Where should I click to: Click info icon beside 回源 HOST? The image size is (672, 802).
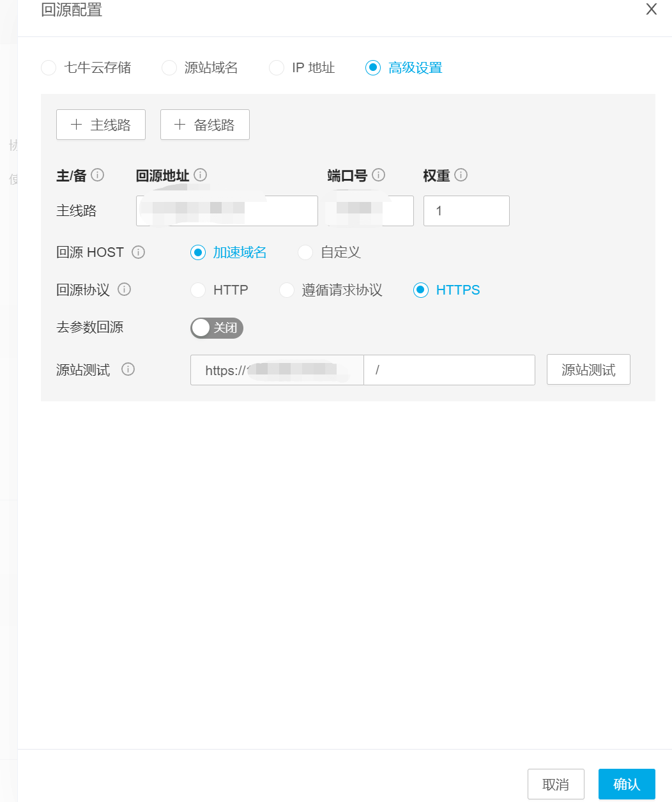[139, 252]
